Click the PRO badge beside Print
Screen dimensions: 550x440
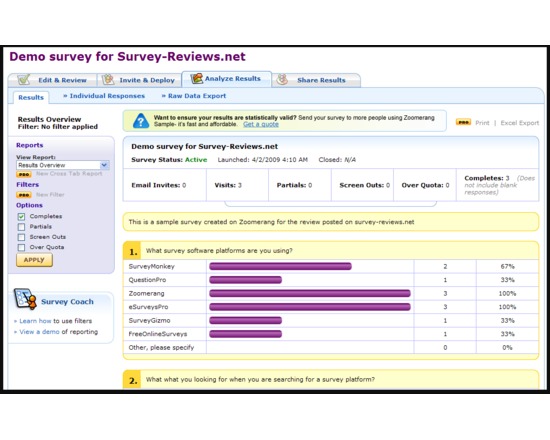tap(463, 122)
